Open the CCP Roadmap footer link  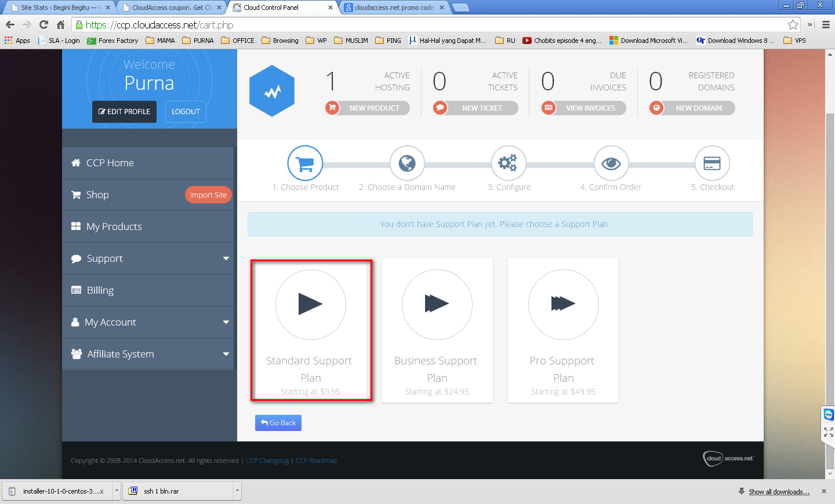point(317,461)
